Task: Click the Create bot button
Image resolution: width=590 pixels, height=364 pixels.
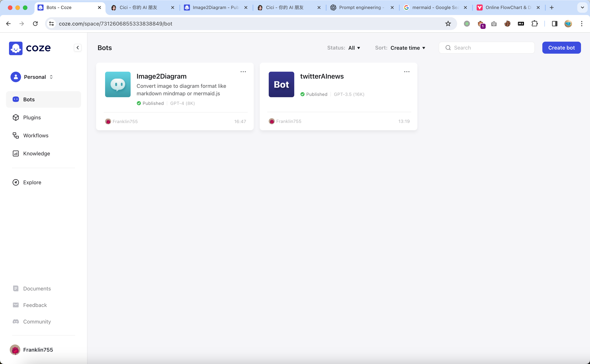Action: [561, 48]
